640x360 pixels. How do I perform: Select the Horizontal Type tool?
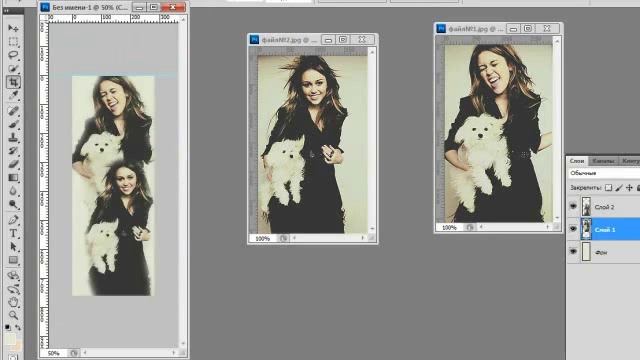click(13, 233)
